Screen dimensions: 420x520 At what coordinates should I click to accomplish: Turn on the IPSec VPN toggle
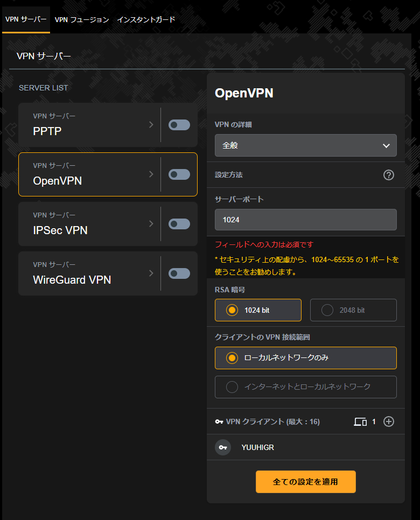point(179,224)
